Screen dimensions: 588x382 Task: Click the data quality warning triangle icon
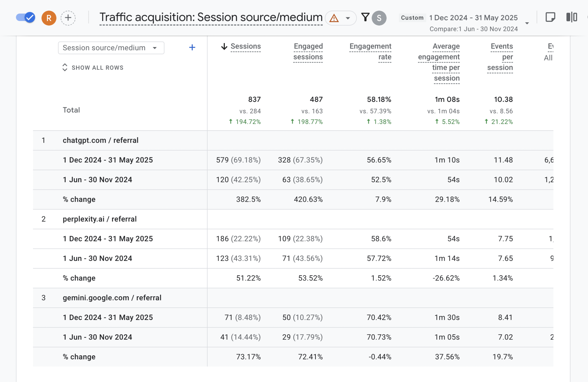[334, 18]
